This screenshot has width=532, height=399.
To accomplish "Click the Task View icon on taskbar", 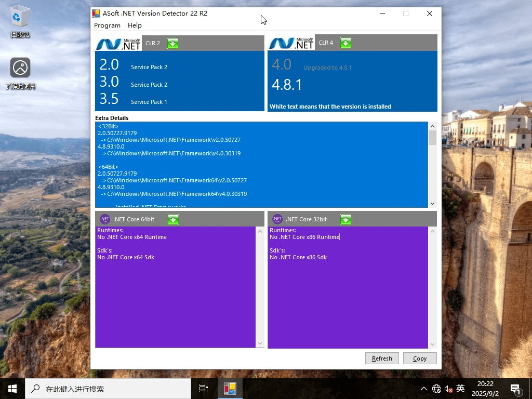I will point(203,388).
